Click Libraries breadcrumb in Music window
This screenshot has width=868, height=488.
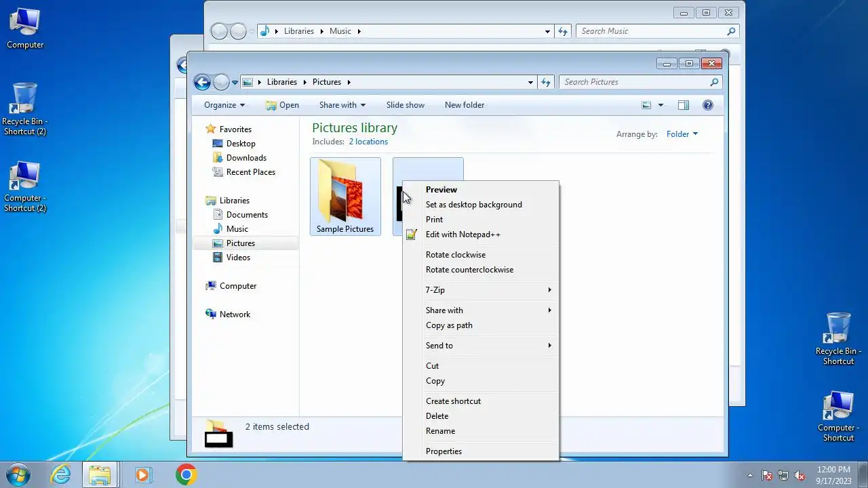pyautogui.click(x=299, y=31)
